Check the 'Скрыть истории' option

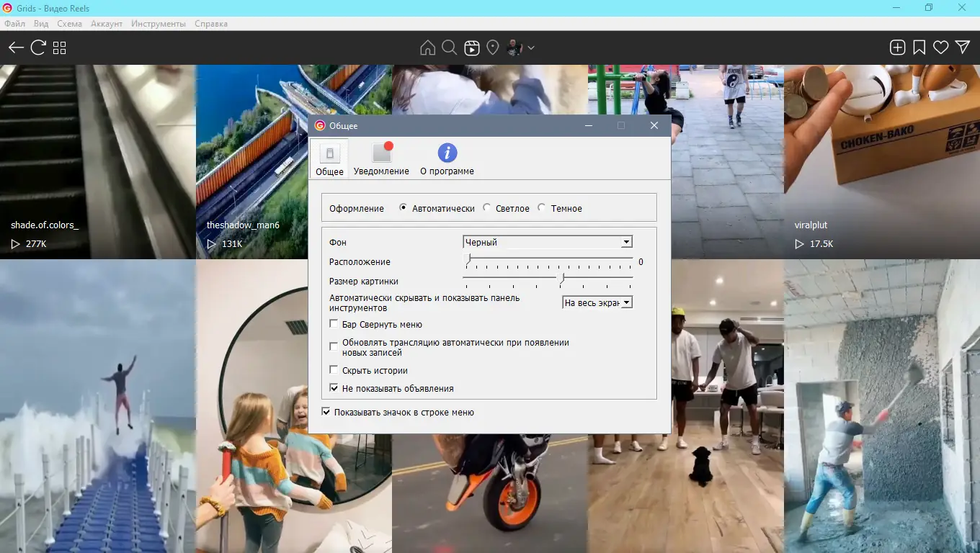pos(334,369)
